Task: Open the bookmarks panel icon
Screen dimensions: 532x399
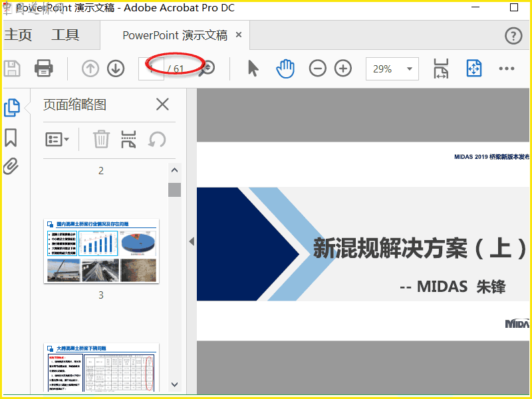Action: pyautogui.click(x=11, y=138)
